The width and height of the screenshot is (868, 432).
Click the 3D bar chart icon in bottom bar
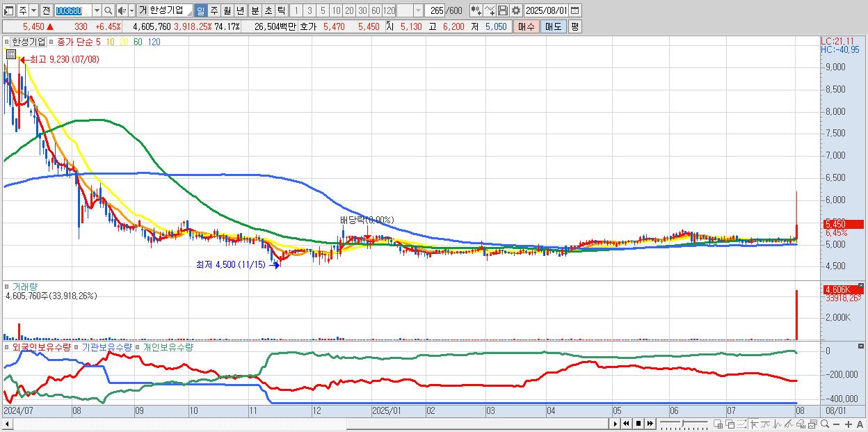click(x=801, y=424)
